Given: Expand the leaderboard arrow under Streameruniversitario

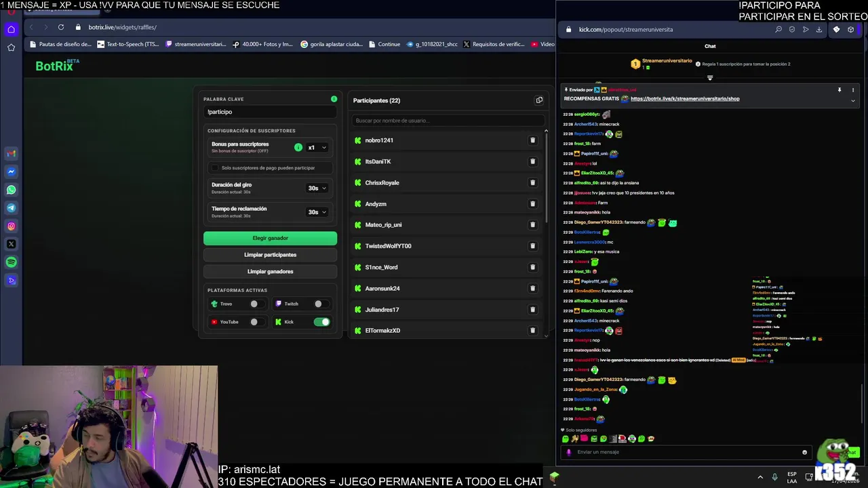Looking at the screenshot, I should tap(710, 77).
